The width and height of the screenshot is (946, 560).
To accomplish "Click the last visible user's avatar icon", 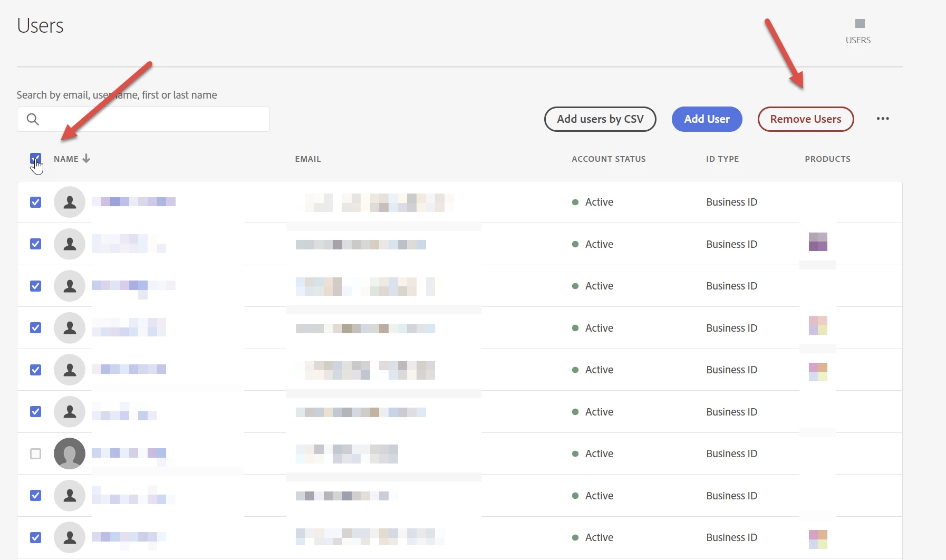I will point(70,537).
